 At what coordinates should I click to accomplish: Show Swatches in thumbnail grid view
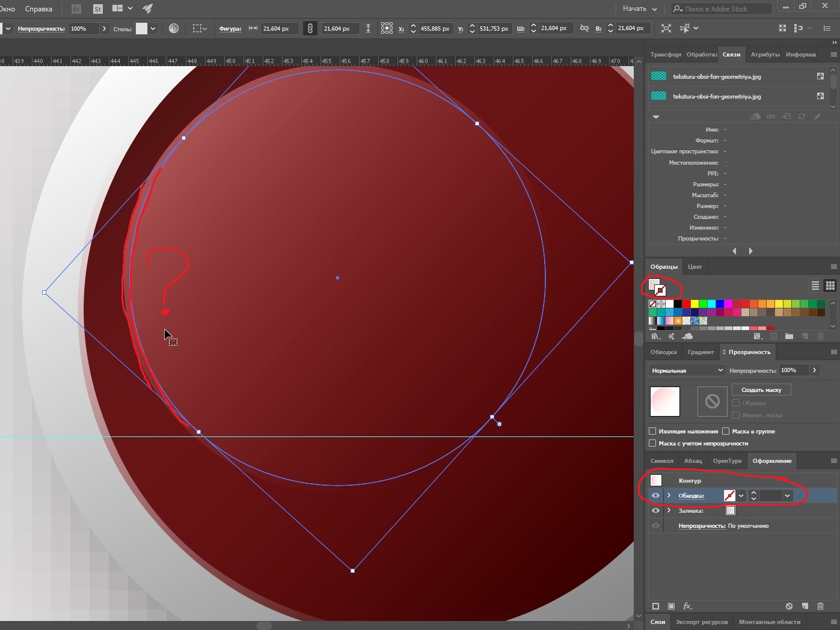[x=830, y=286]
